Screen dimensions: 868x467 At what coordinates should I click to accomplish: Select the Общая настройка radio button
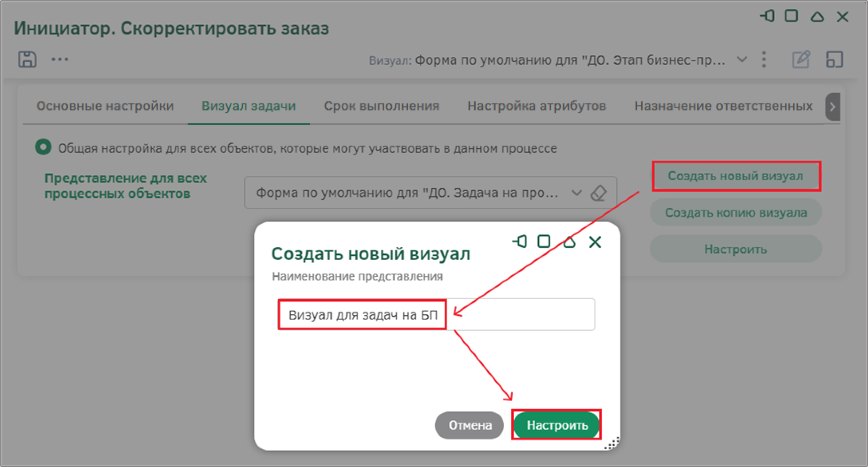(43, 147)
